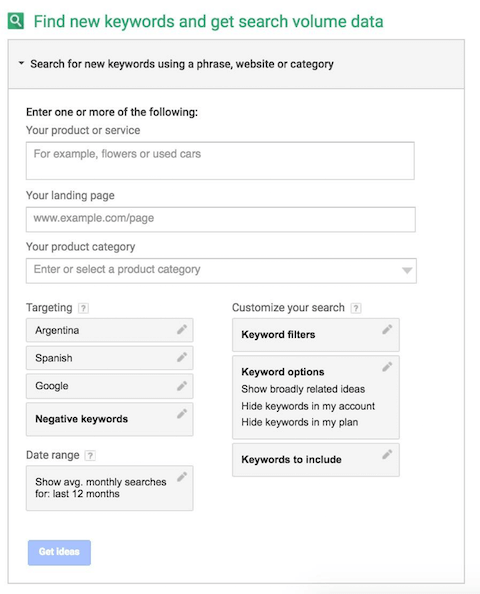Click the product or service text box
This screenshot has width=480, height=594.
tap(220, 161)
